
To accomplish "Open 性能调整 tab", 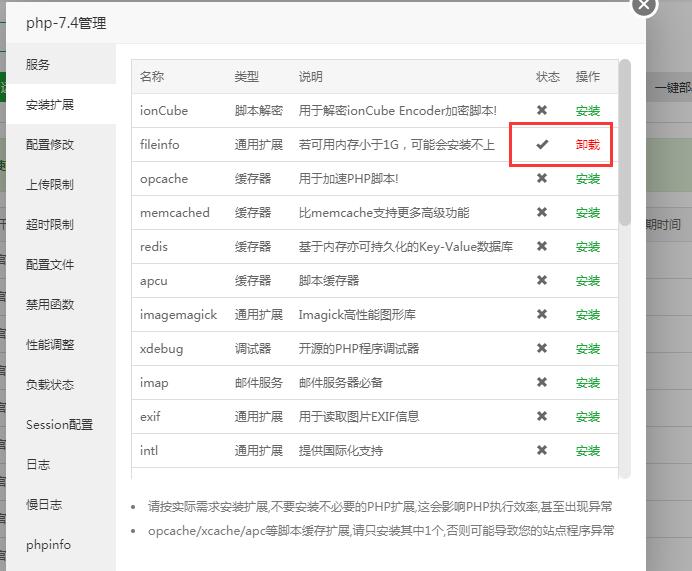I will click(61, 344).
